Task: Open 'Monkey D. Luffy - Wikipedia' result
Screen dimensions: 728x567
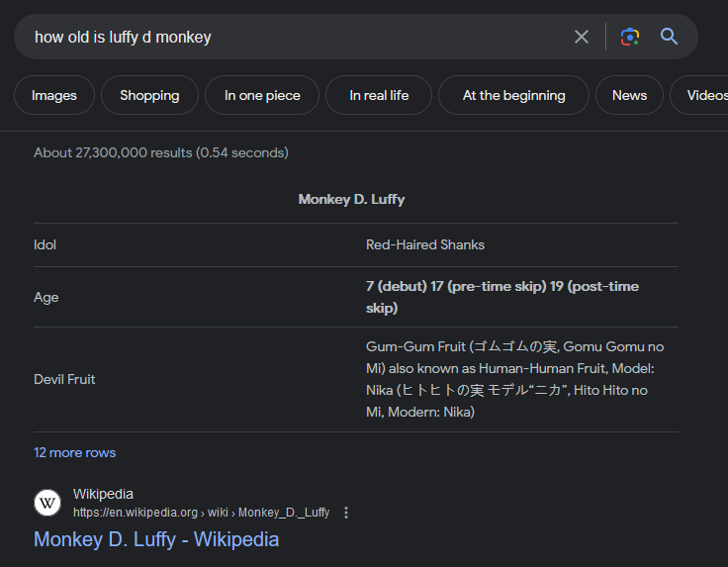Action: tap(156, 539)
